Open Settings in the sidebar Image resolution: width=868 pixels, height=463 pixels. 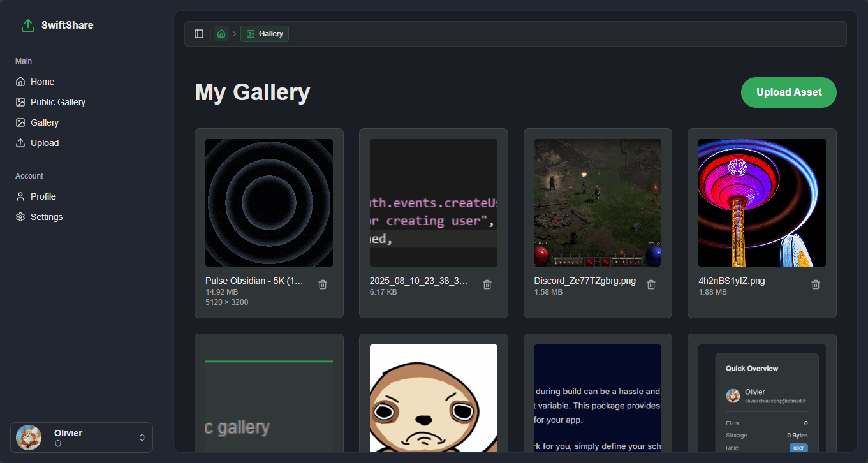(x=82, y=217)
